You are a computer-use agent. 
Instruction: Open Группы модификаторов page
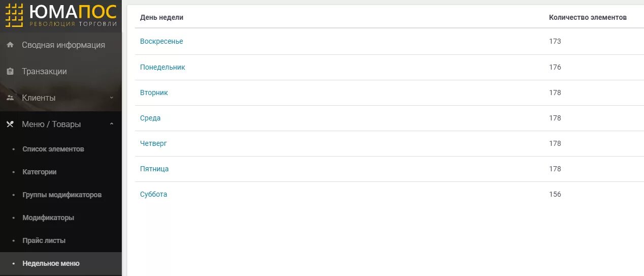point(62,195)
